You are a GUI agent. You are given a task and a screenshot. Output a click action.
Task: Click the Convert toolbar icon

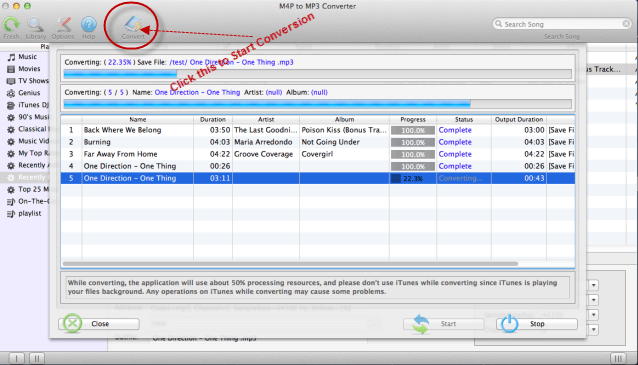pyautogui.click(x=133, y=24)
